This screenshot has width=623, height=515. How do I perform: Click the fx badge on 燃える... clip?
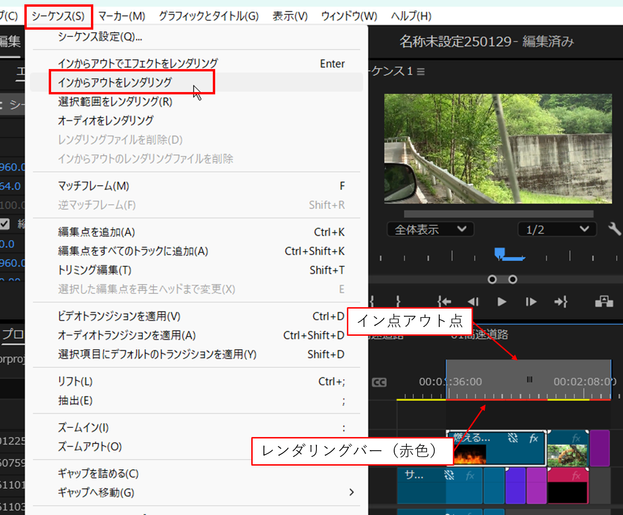pyautogui.click(x=534, y=438)
